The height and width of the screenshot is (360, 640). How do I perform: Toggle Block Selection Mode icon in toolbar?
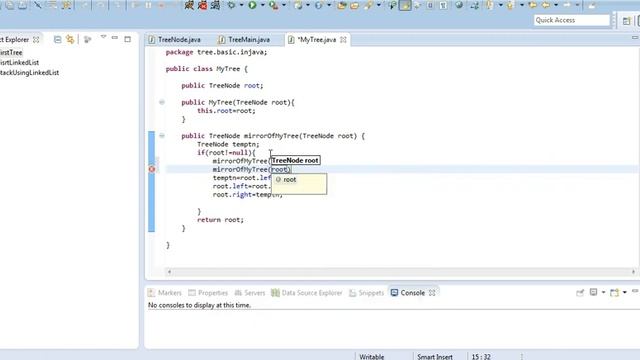[x=430, y=5]
